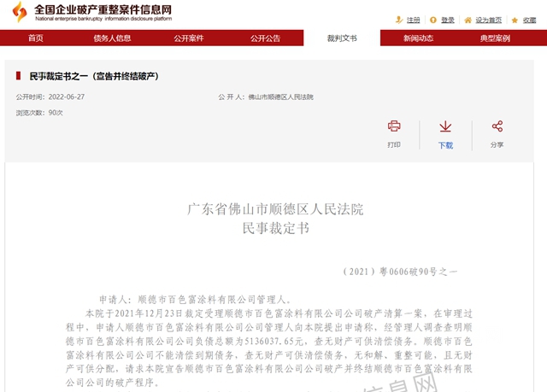This screenshot has height=392, width=547.
Task: Click the printer icon
Action: click(x=394, y=126)
